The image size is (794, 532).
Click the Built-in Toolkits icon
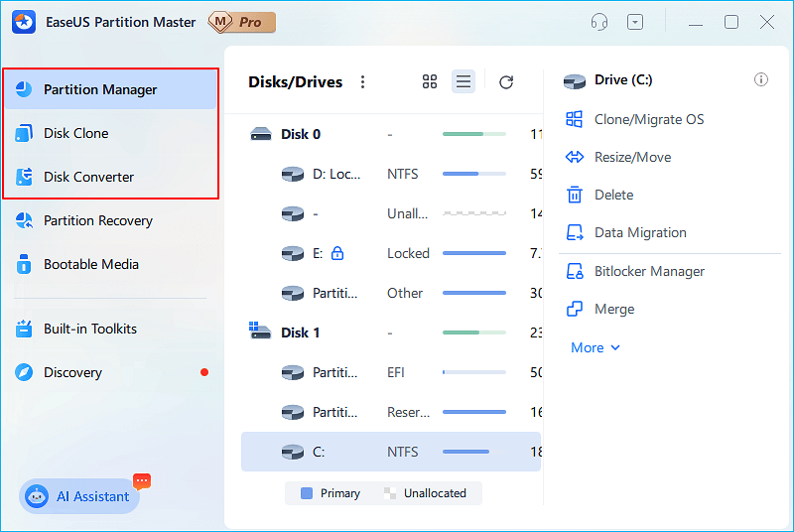24,329
